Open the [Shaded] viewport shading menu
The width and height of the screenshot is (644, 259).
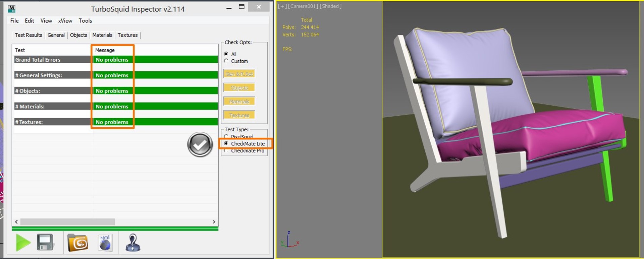pyautogui.click(x=331, y=6)
